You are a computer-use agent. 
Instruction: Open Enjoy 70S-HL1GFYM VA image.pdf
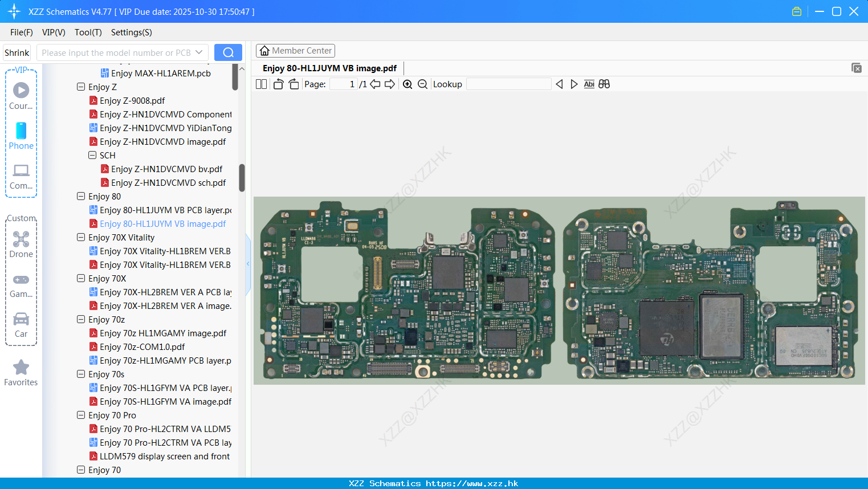161,402
